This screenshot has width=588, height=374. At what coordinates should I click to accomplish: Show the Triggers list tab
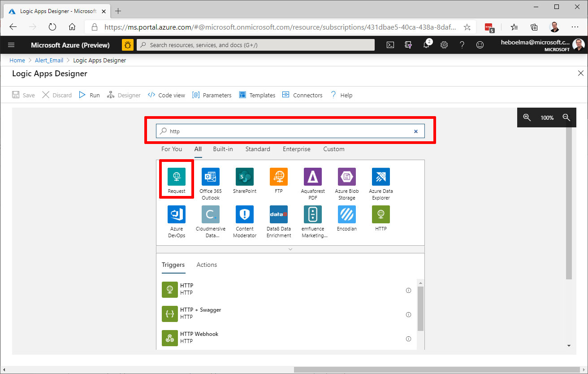(173, 265)
